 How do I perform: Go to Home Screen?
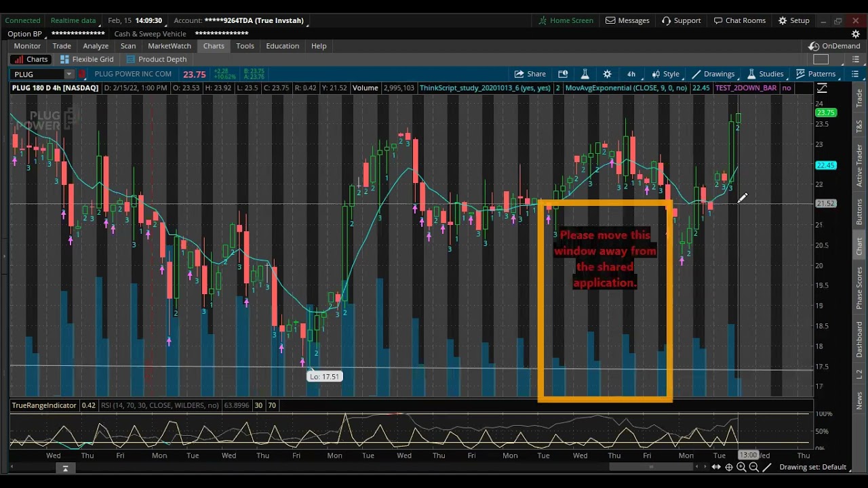566,20
